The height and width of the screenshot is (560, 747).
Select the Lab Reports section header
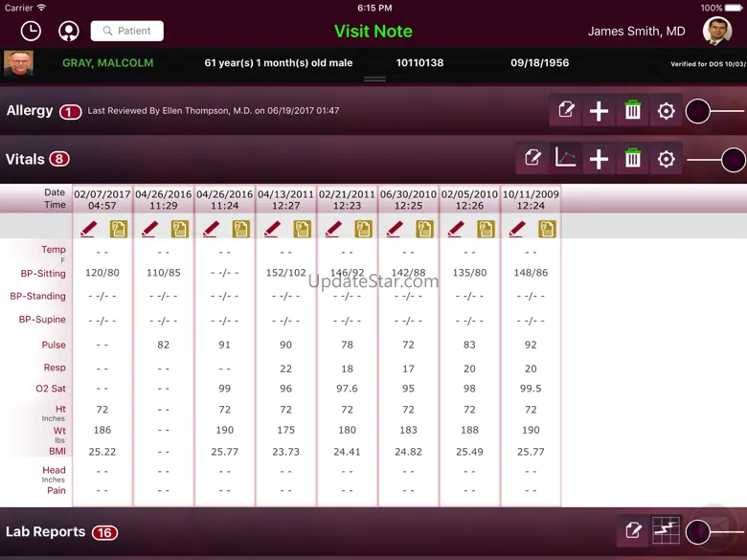(x=45, y=531)
